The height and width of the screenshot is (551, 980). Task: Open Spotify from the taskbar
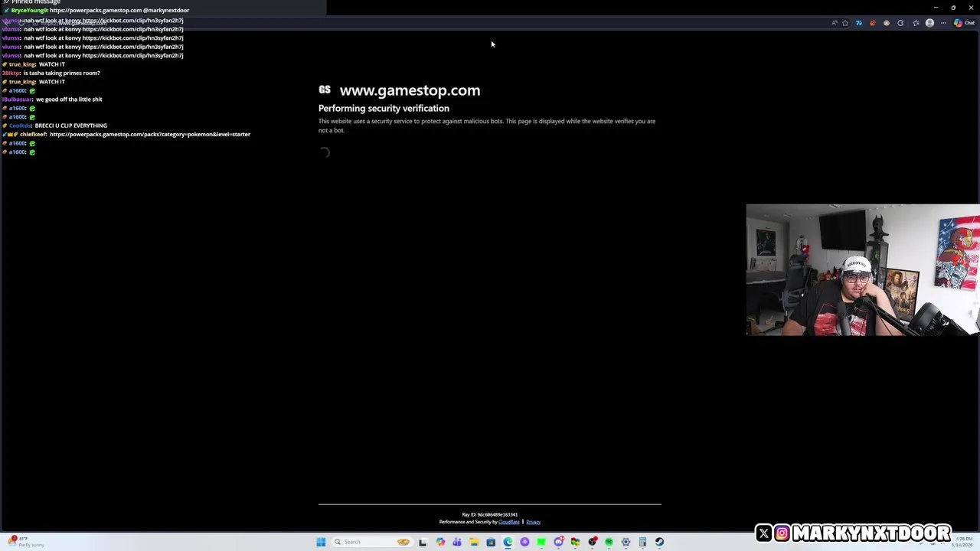coord(609,542)
